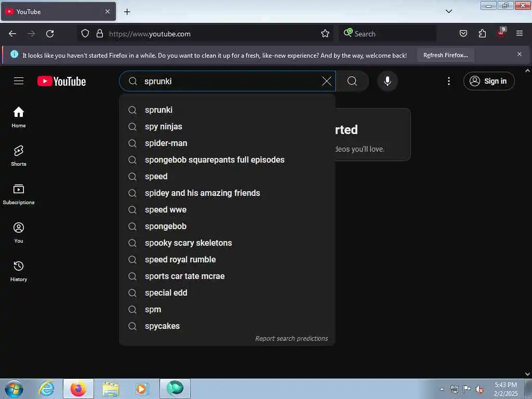Pick the "spm" suggestion

click(x=227, y=310)
